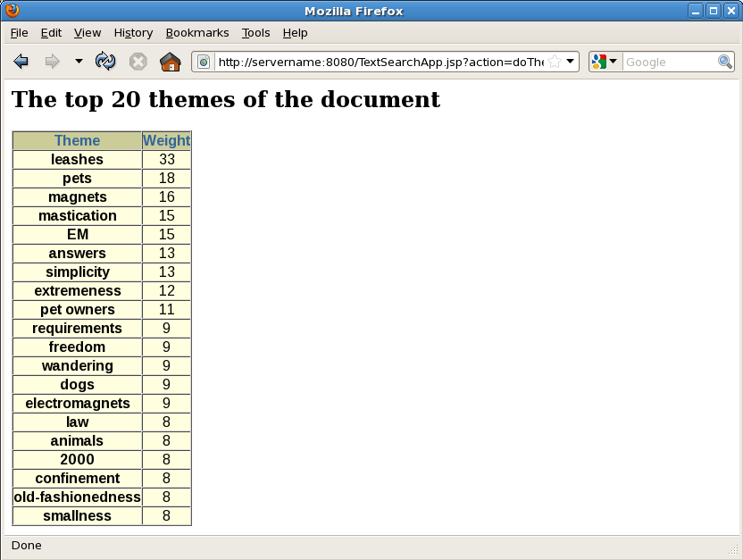The image size is (743, 560).
Task: Click the Theme column header
Action: [78, 141]
